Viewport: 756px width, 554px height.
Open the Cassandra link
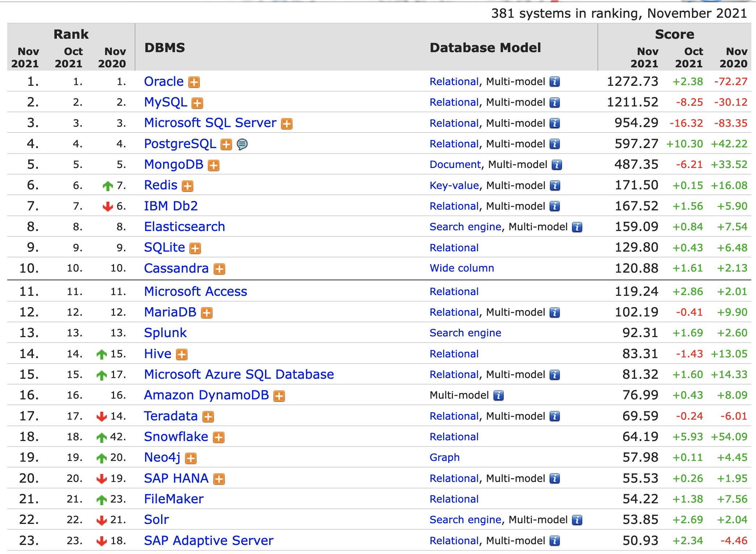tap(176, 268)
